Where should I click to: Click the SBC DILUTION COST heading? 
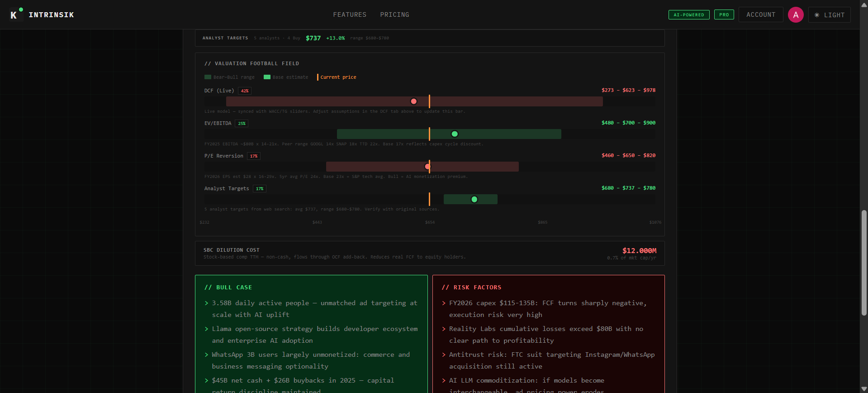coord(232,250)
